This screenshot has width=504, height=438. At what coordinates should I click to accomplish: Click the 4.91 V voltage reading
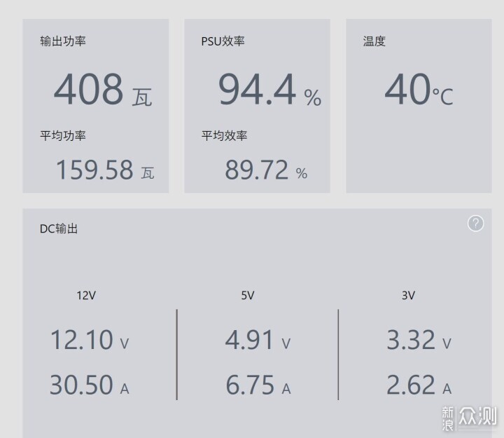[x=258, y=340]
